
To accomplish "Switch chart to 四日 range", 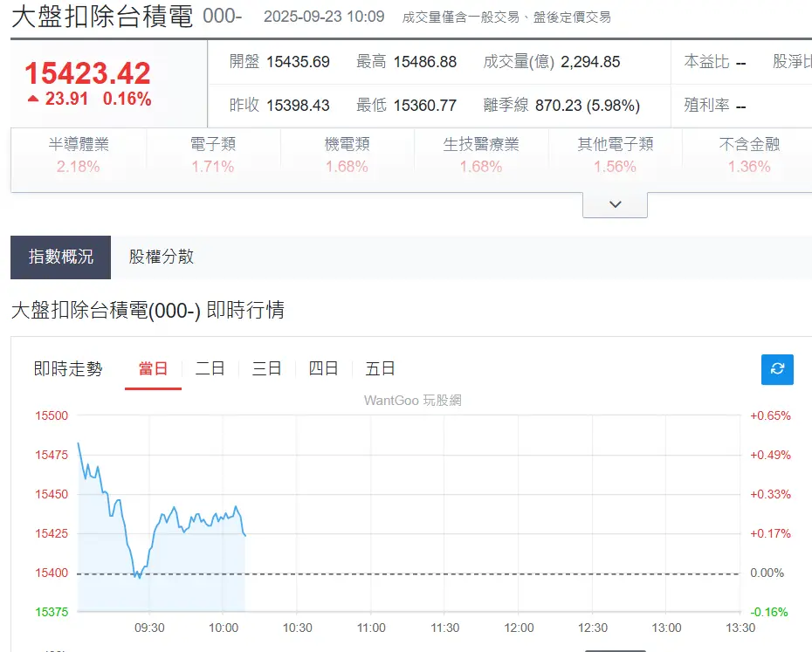I will coord(323,369).
